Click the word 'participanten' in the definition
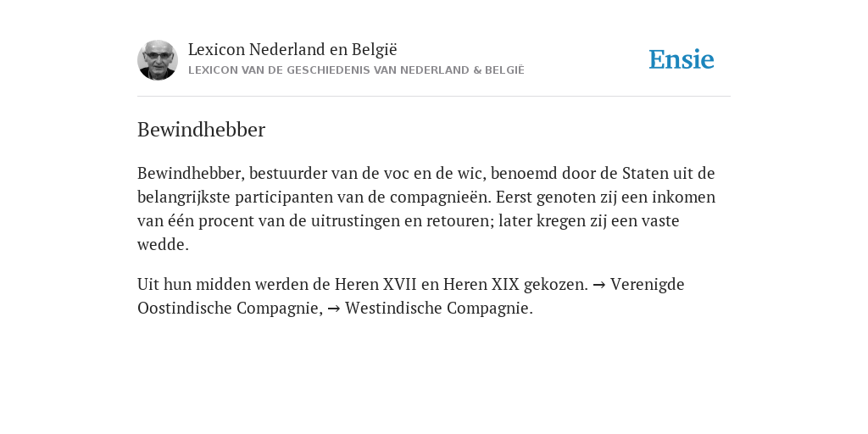The image size is (868, 434). [x=283, y=198]
